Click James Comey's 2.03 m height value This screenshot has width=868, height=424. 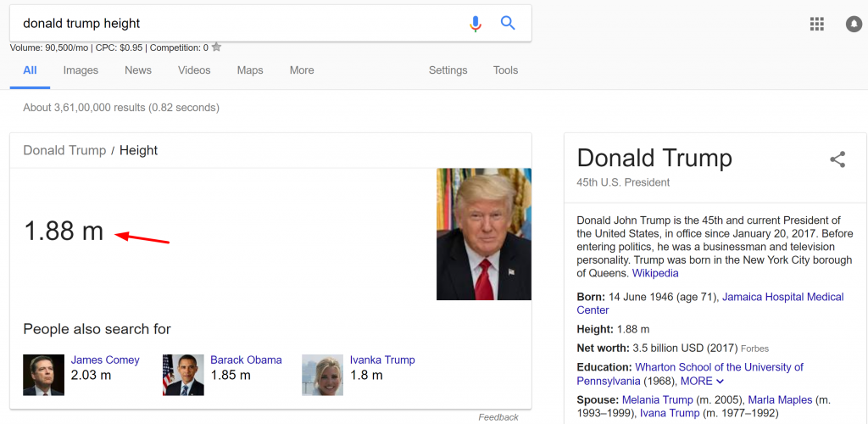point(91,376)
